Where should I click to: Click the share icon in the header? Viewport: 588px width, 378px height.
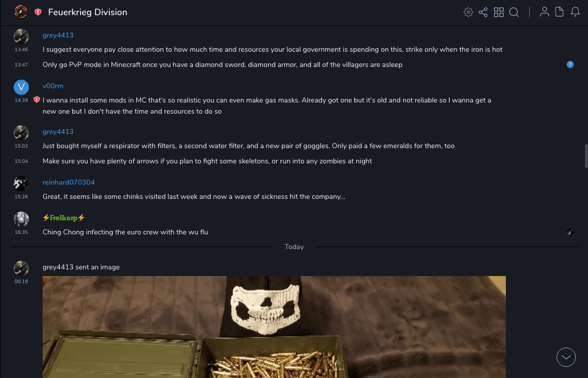click(x=483, y=12)
